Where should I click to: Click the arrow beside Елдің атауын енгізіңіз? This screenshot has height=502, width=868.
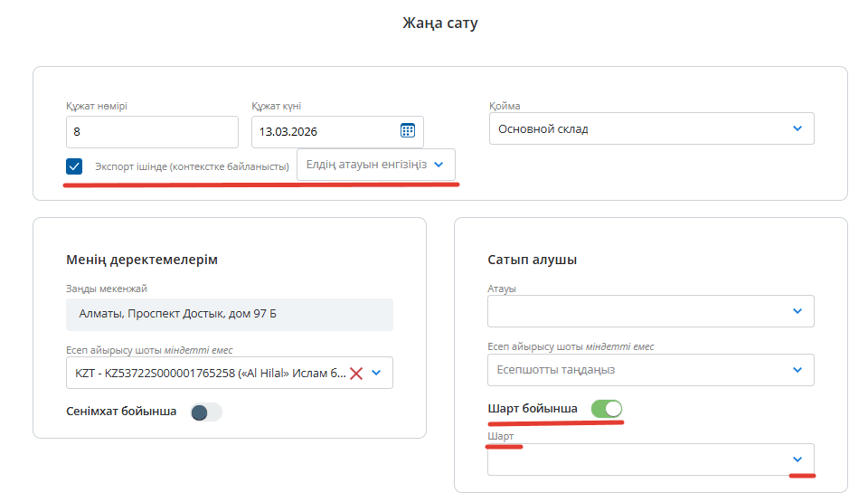point(439,165)
